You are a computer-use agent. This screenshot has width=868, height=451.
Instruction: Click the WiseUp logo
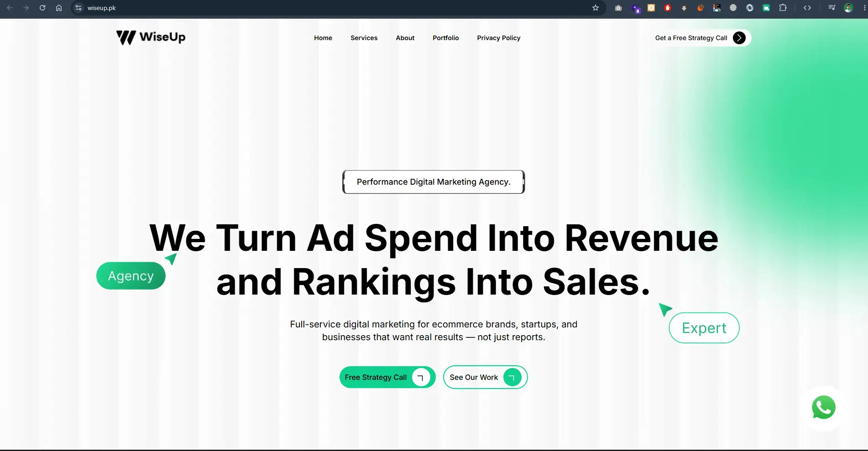coord(151,37)
